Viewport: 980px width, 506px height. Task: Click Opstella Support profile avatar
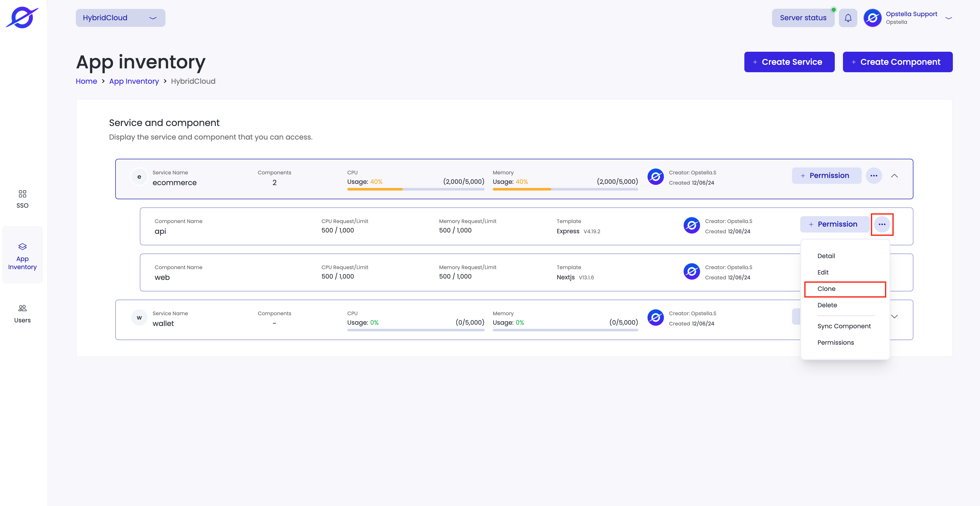873,18
